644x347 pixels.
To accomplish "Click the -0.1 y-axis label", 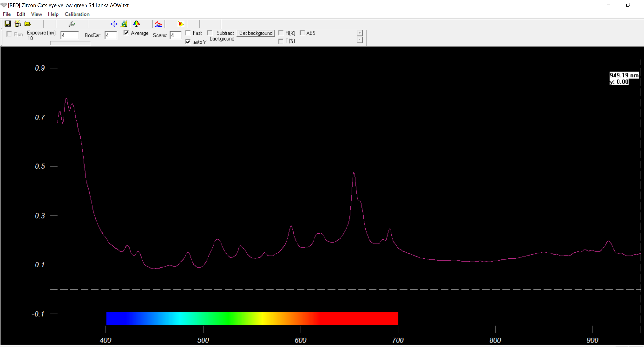I will click(38, 314).
